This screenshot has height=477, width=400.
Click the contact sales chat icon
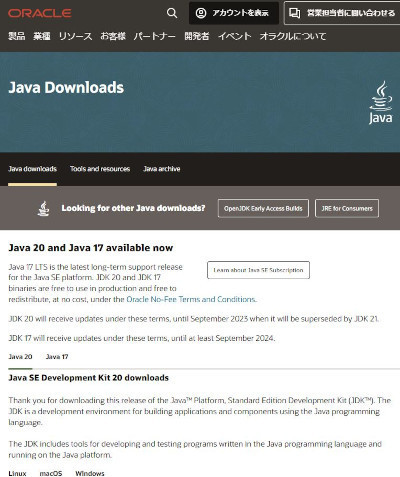click(x=295, y=13)
